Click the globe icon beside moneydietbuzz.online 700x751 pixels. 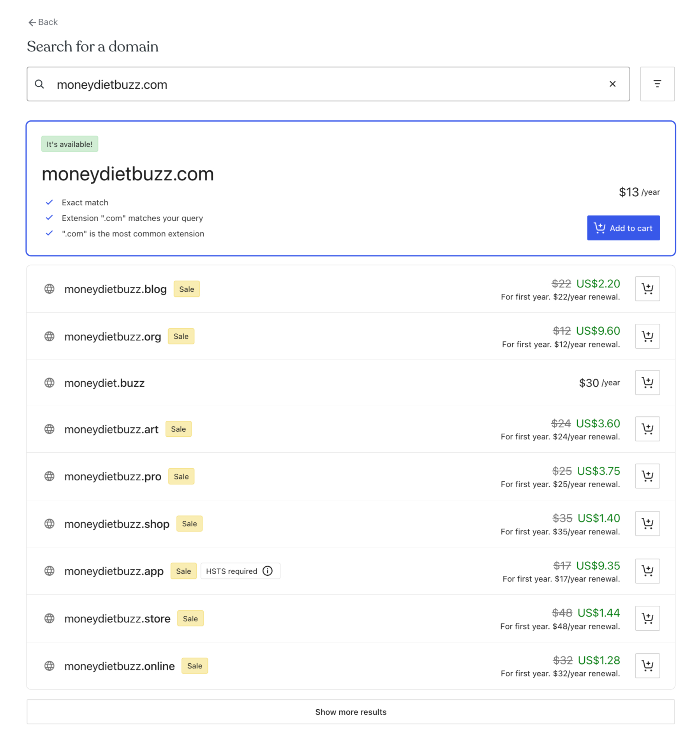pos(49,666)
